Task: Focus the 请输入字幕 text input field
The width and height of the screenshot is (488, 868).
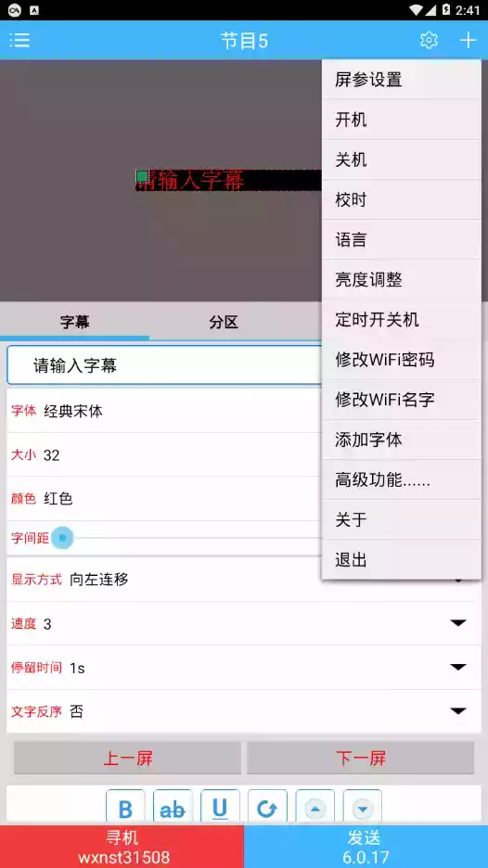Action: [164, 365]
